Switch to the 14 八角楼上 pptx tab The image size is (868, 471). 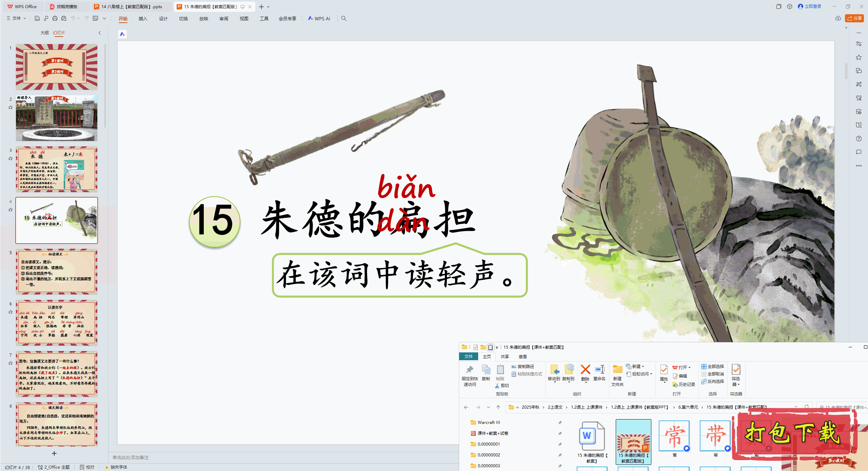pos(132,6)
